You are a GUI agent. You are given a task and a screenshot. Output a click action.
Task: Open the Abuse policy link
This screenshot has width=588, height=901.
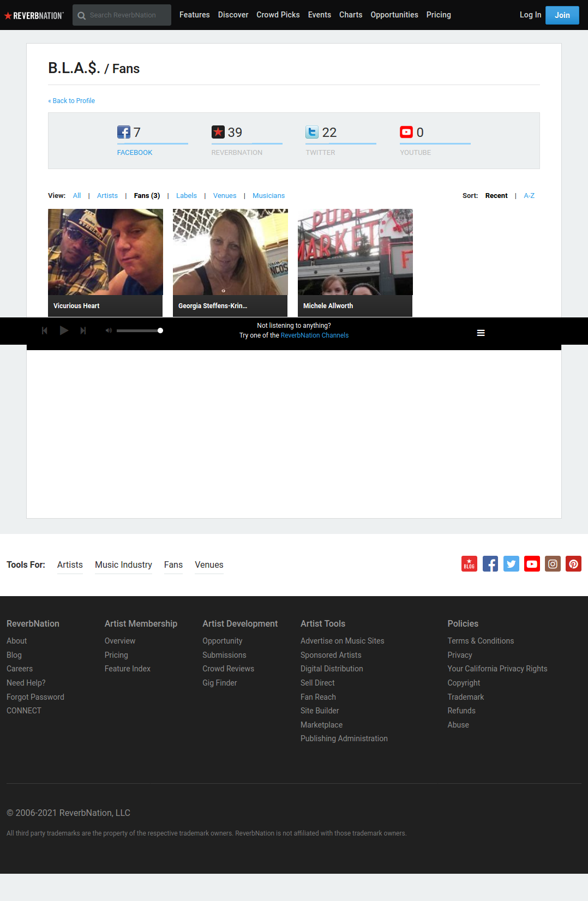pos(458,725)
